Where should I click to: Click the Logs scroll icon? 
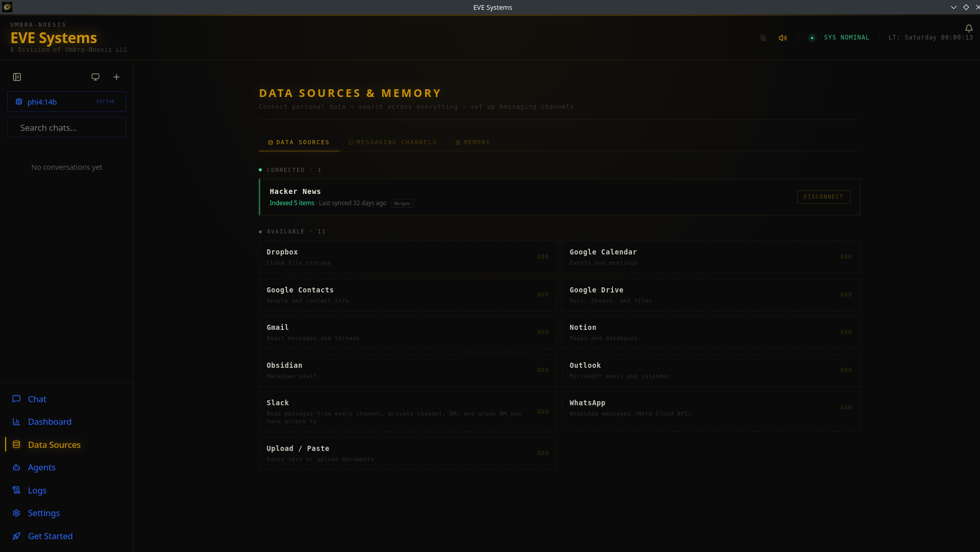pos(16,490)
